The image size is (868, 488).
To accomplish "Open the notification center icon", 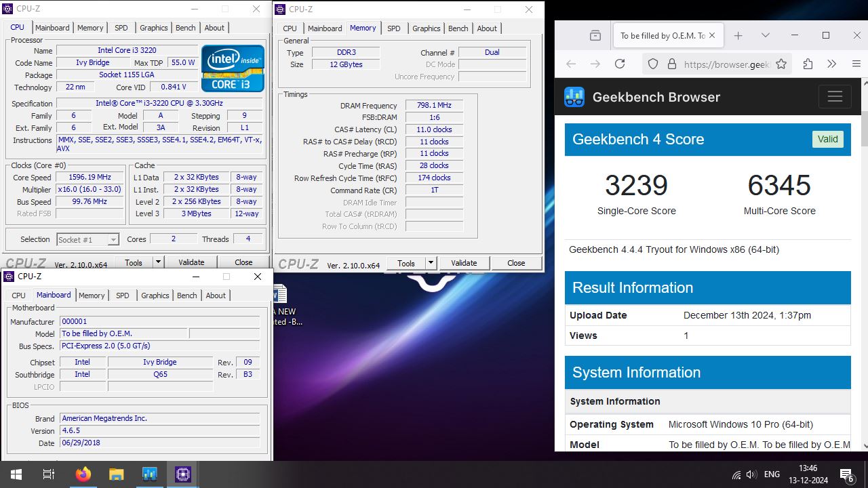I will point(847,474).
